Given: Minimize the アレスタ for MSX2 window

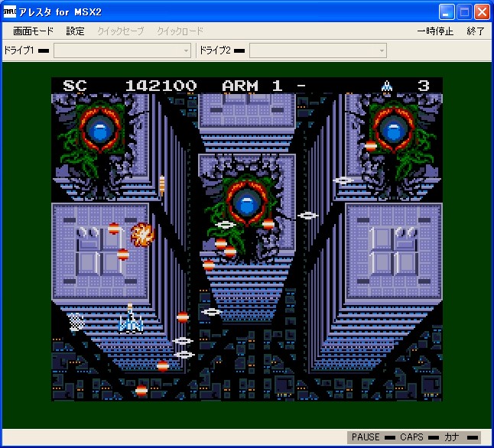Looking at the screenshot, I should pyautogui.click(x=447, y=12).
